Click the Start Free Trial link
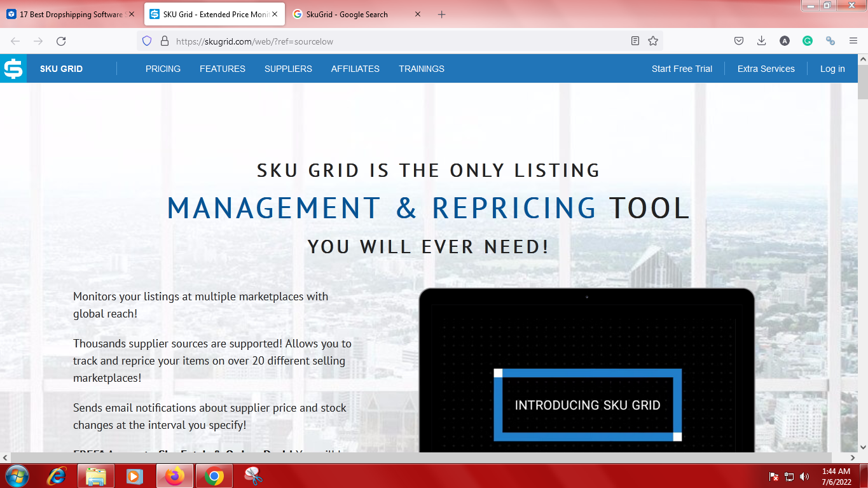Image resolution: width=868 pixels, height=488 pixels. tap(682, 69)
